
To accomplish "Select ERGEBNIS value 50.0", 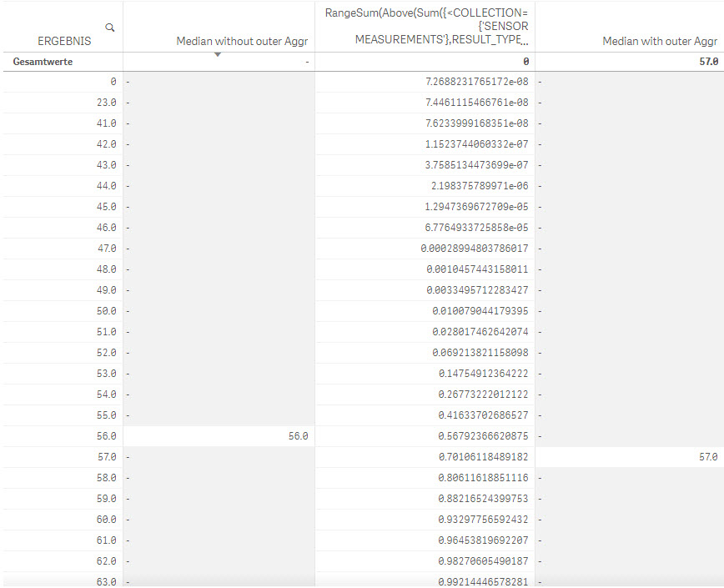I will click(107, 311).
